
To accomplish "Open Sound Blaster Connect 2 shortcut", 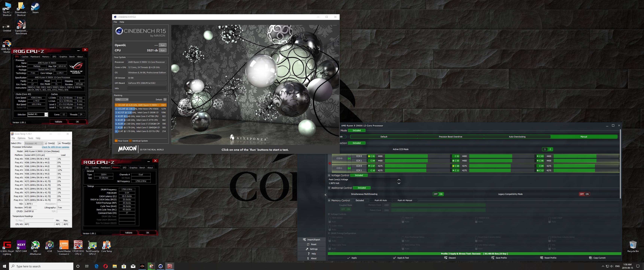I will pos(64,248).
